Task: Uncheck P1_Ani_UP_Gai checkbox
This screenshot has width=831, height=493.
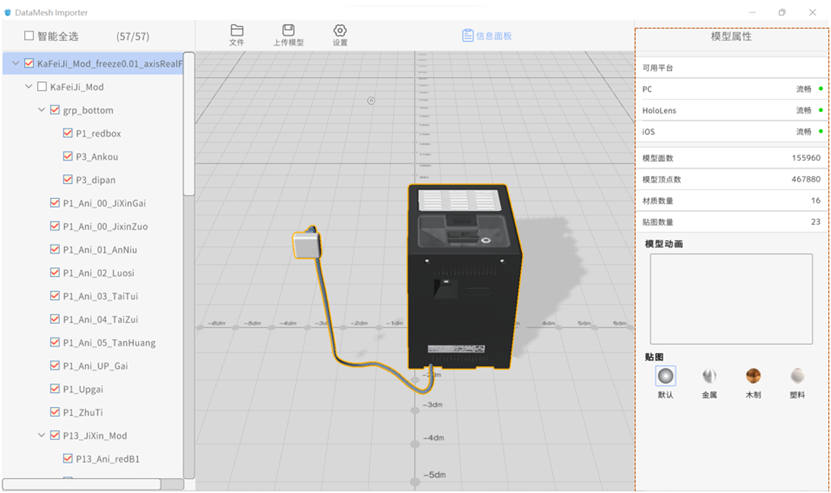Action: click(x=55, y=365)
